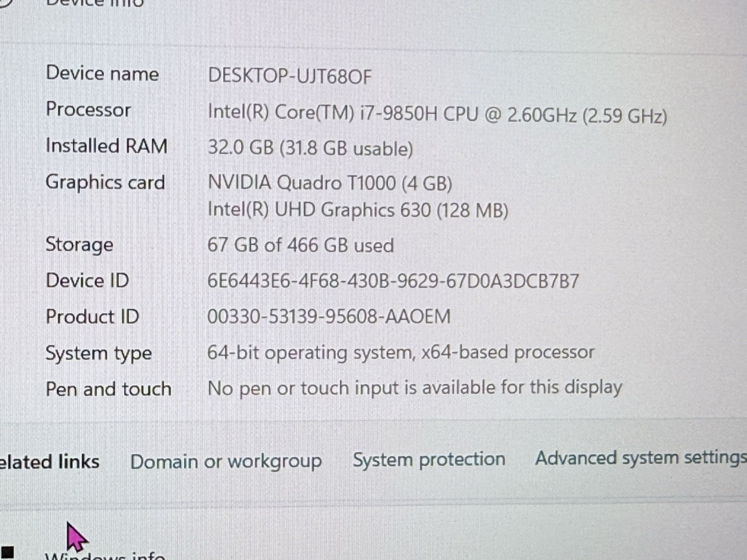Click the Processor label

pyautogui.click(x=88, y=110)
